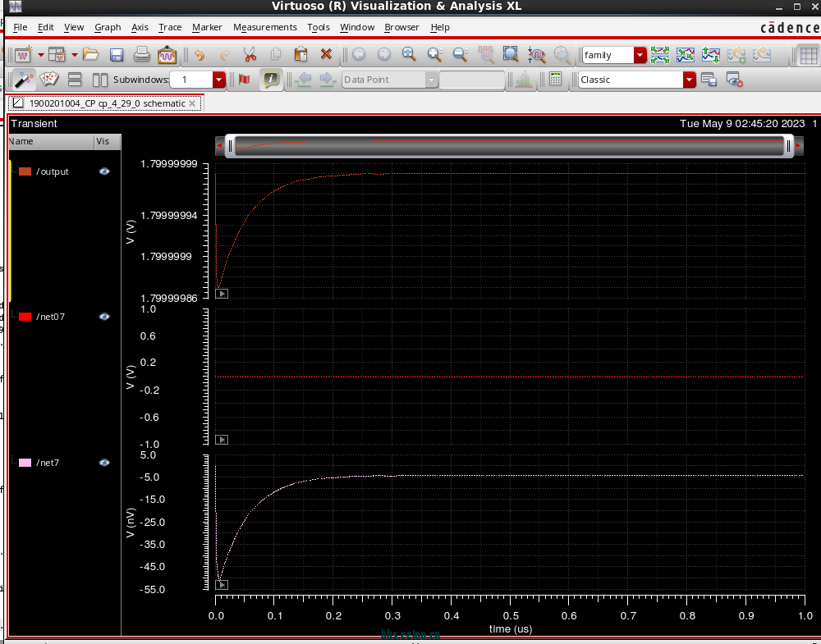This screenshot has width=821, height=644.
Task: Click the open folder icon
Action: 90,55
